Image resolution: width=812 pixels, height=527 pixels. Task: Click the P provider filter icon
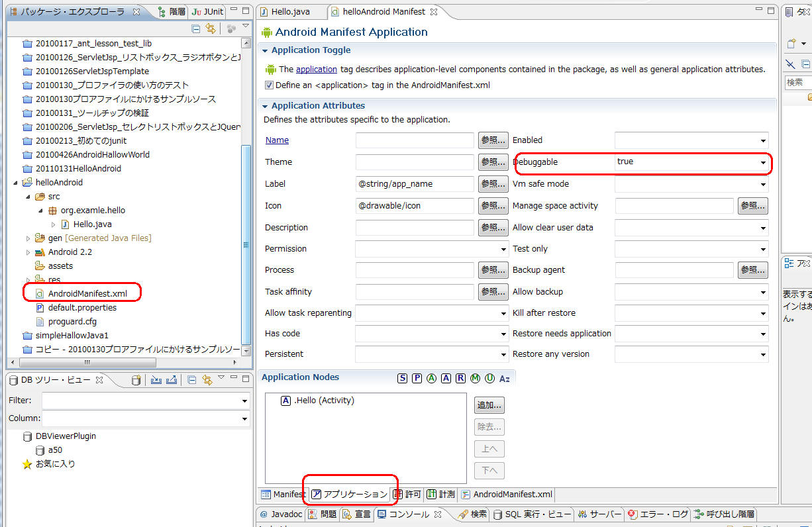tap(417, 378)
